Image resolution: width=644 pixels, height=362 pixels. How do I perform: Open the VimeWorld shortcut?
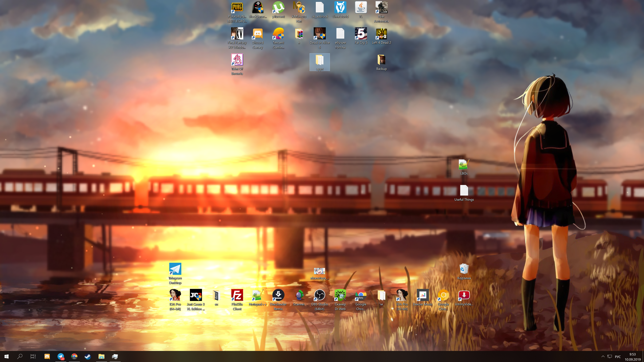pos(340,10)
